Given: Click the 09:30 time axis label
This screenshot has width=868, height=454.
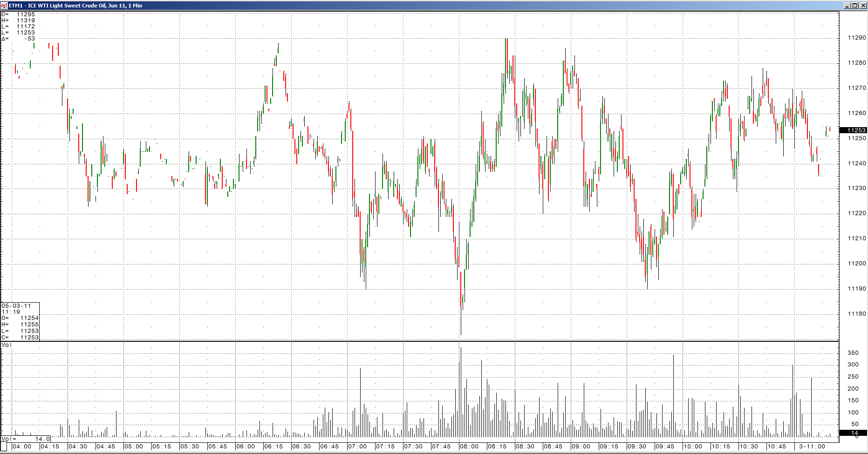Looking at the screenshot, I should point(637,447).
